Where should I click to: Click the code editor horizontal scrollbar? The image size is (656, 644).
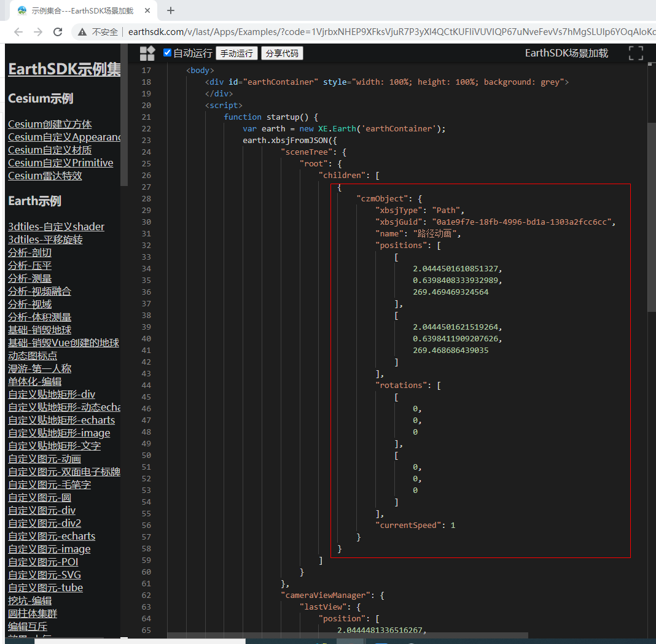347,635
